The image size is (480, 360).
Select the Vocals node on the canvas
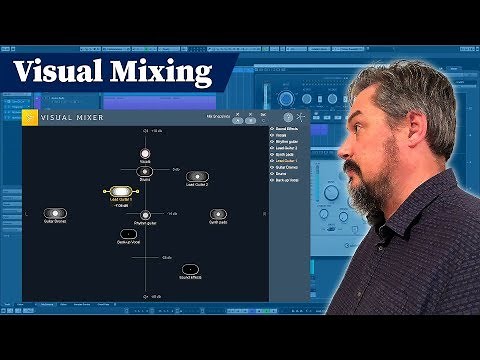point(145,154)
